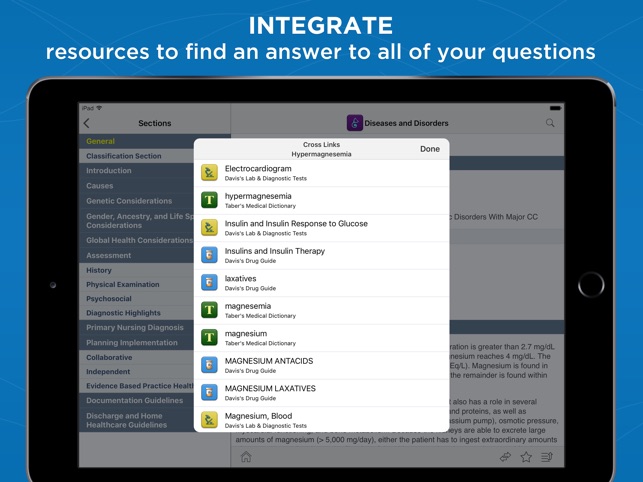Viewport: 643px width, 482px height.
Task: Tap the Diseases and Disorders app icon
Action: (x=355, y=123)
